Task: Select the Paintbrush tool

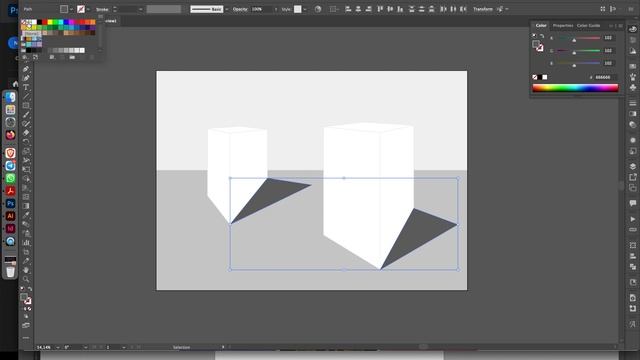Action: [26, 114]
